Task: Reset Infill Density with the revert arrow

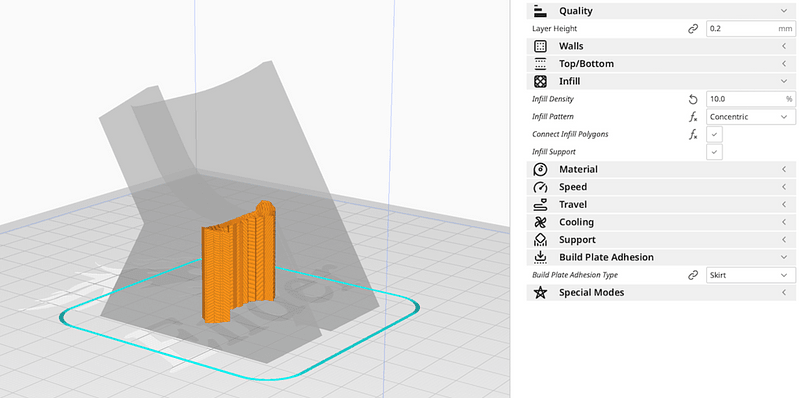Action: tap(693, 99)
